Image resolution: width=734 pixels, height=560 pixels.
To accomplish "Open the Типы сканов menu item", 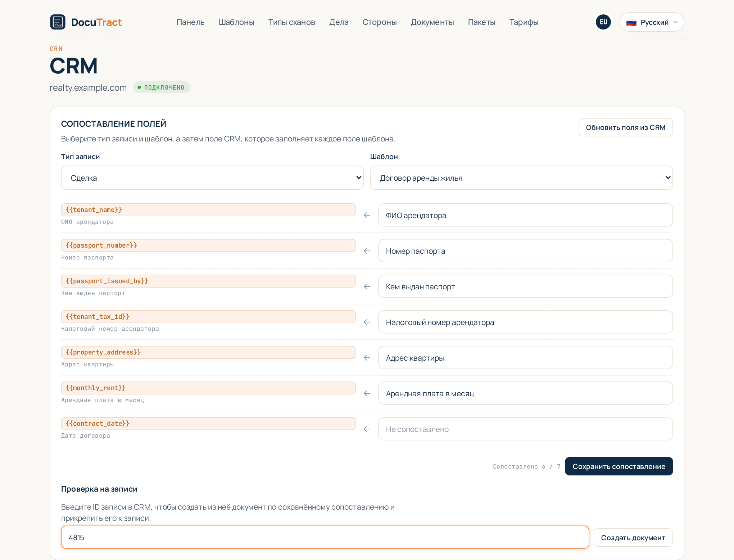I will (291, 22).
